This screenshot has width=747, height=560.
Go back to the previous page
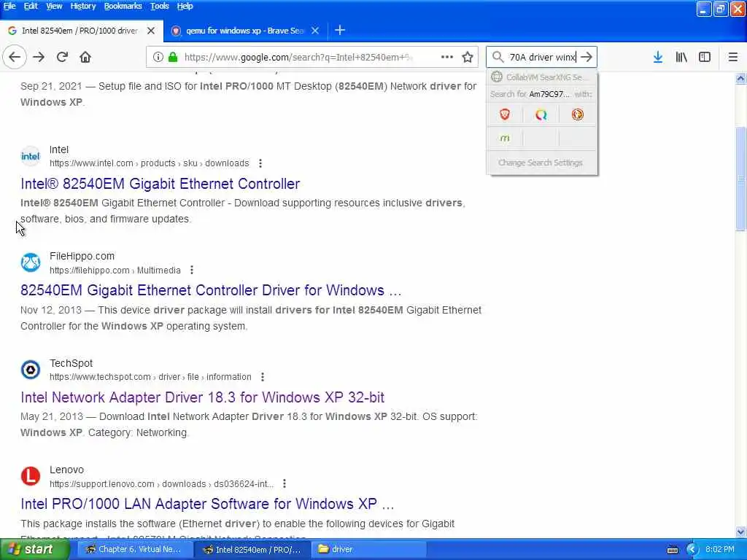[x=15, y=57]
